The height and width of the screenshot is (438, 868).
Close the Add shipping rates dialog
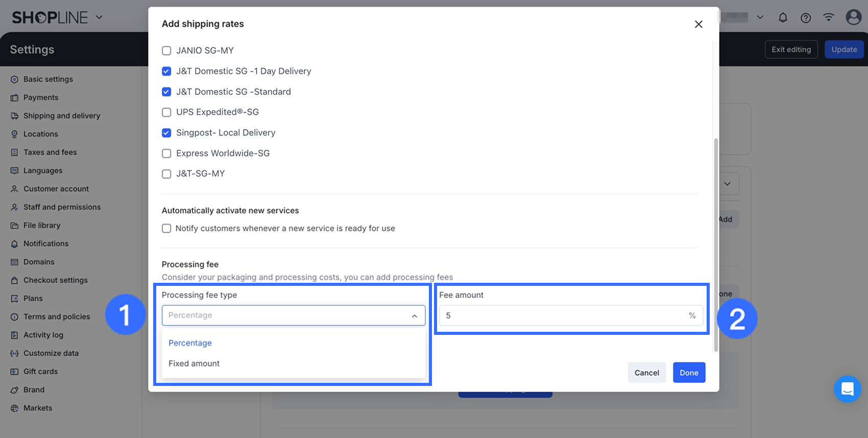pos(698,24)
